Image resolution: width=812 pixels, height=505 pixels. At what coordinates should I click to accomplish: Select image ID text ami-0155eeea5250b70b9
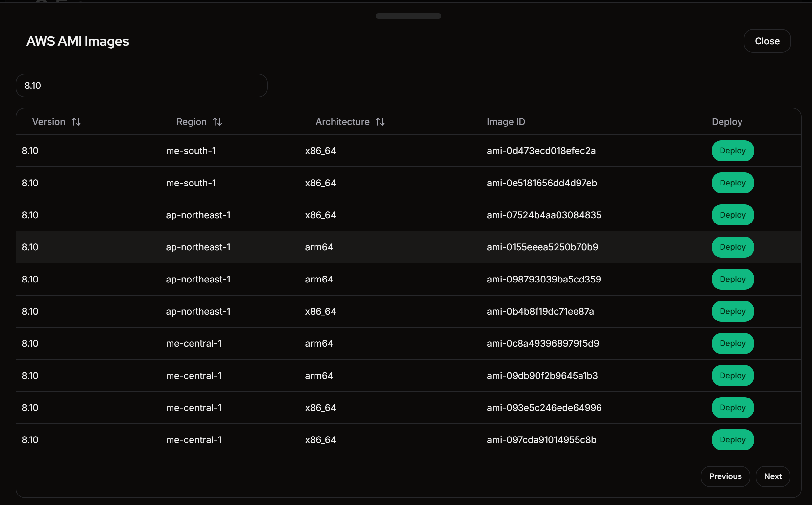point(542,247)
